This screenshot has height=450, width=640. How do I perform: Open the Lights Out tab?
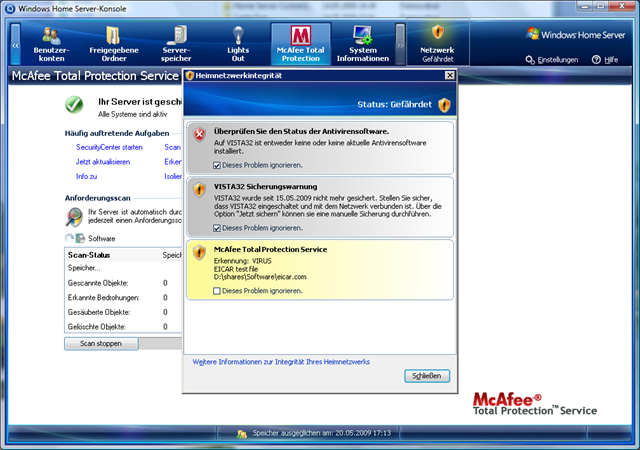238,44
